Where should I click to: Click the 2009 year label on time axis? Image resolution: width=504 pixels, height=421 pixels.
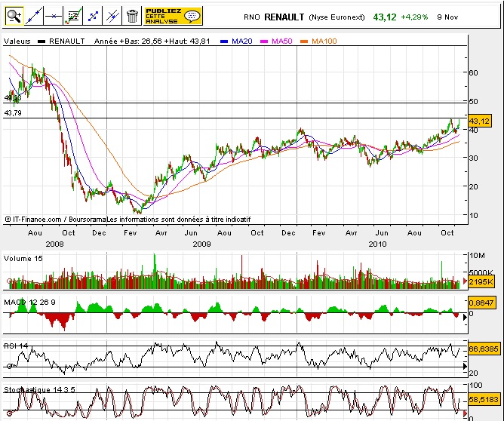[x=201, y=244]
